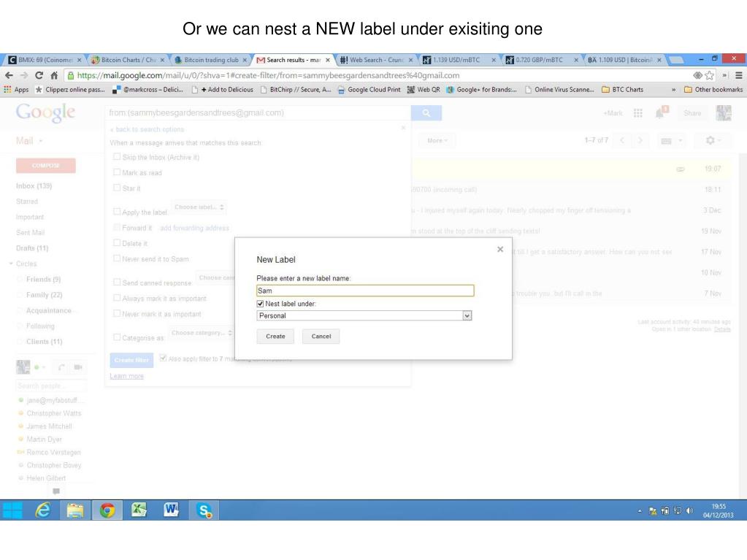747x560 pixels.
Task: Open the Choose label dropdown
Action: [x=199, y=207]
